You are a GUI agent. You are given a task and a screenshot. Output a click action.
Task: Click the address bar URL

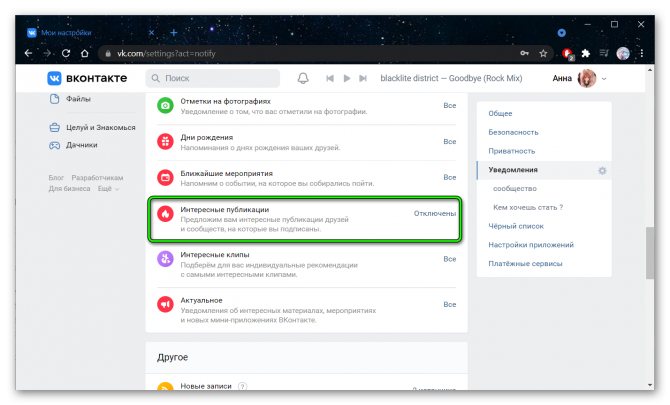tap(166, 53)
